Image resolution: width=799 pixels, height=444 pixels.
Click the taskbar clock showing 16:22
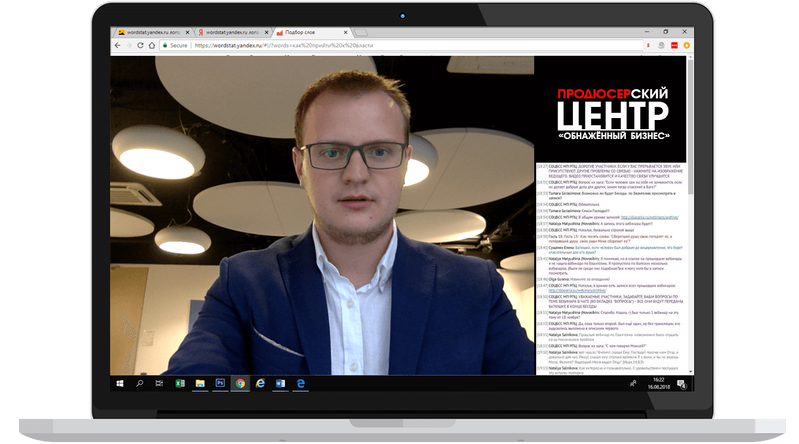pos(658,383)
